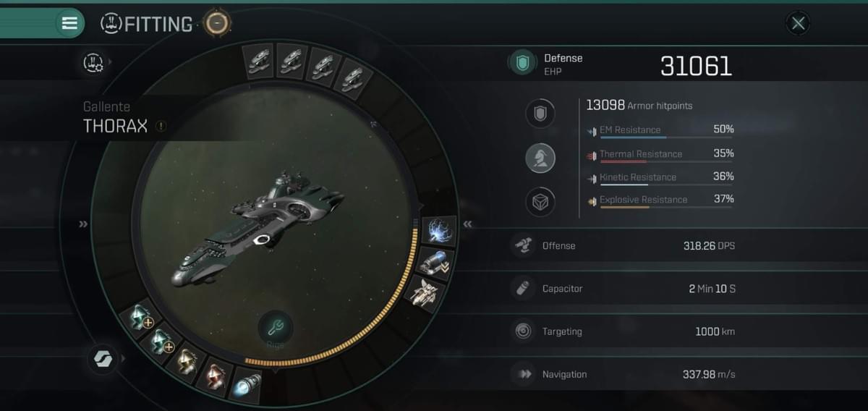Click the yellow warning icon beside THORAX

(x=161, y=126)
